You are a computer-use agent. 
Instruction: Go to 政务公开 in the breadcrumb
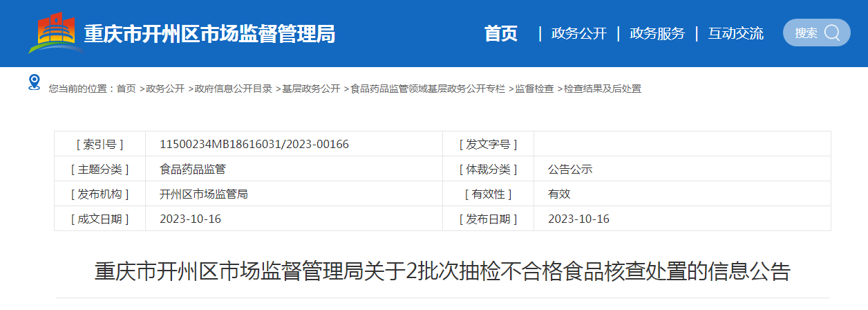165,89
